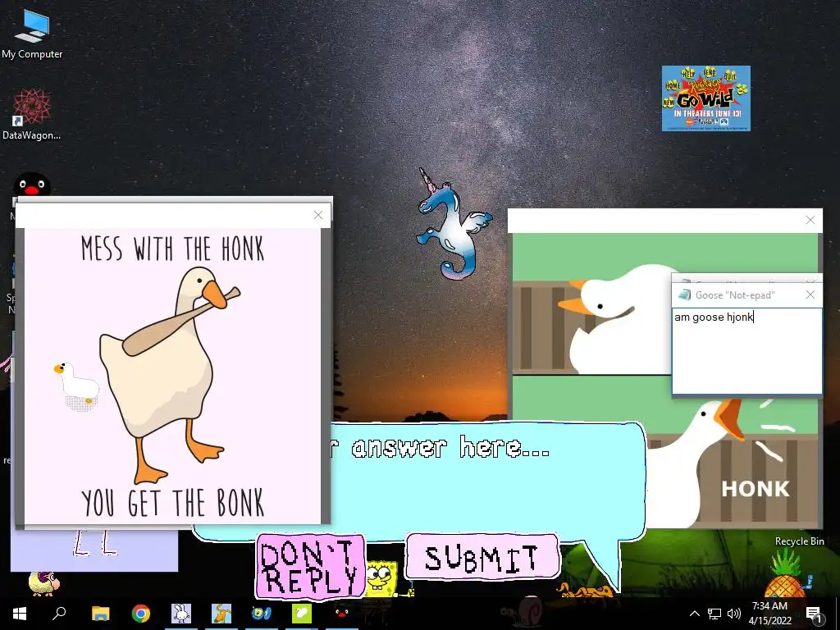This screenshot has height=630, width=840.
Task: Click the orange spotted creature by the speech bubble
Action: (x=585, y=591)
